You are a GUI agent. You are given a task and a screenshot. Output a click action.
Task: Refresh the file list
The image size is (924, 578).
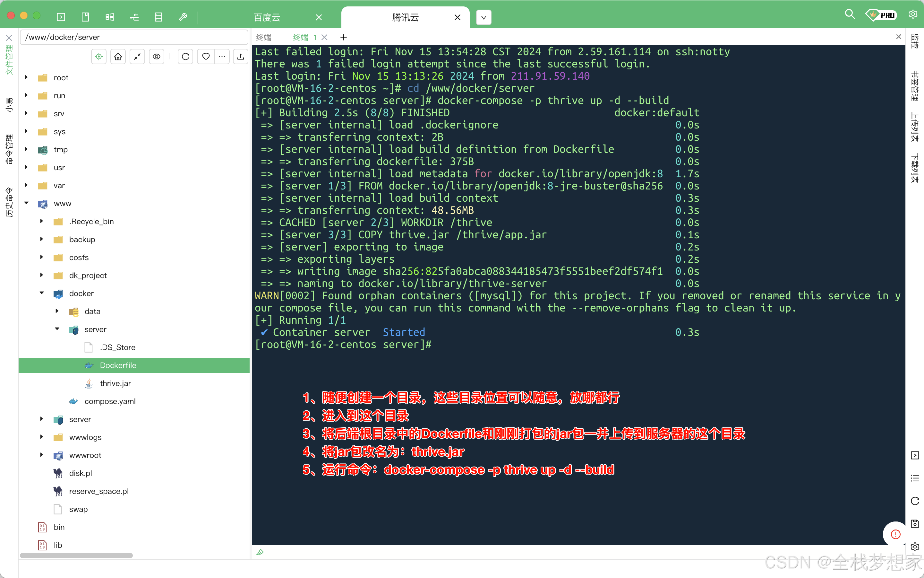coord(185,57)
